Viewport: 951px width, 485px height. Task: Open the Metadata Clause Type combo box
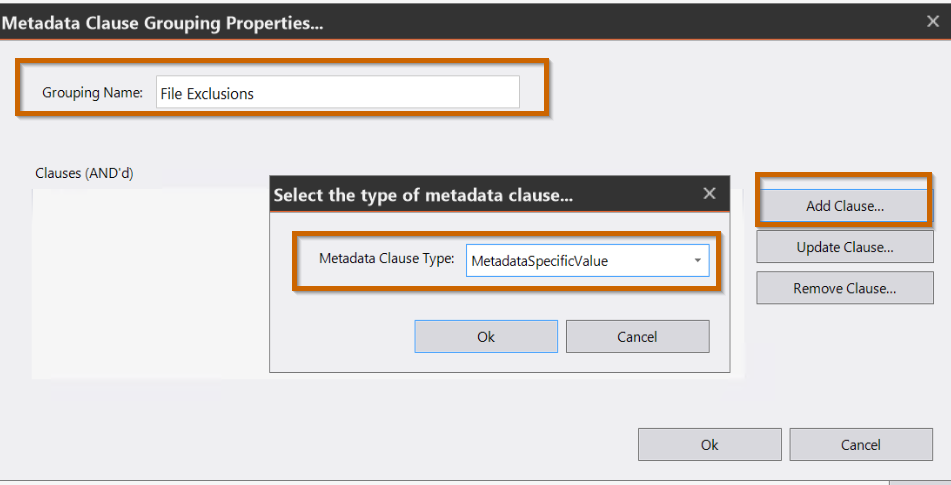(587, 261)
